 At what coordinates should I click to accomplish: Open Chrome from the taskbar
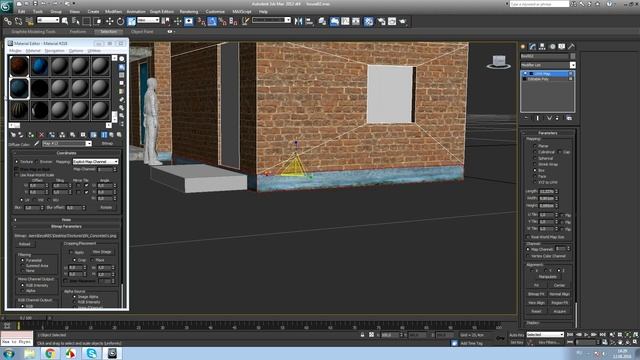(x=50, y=353)
